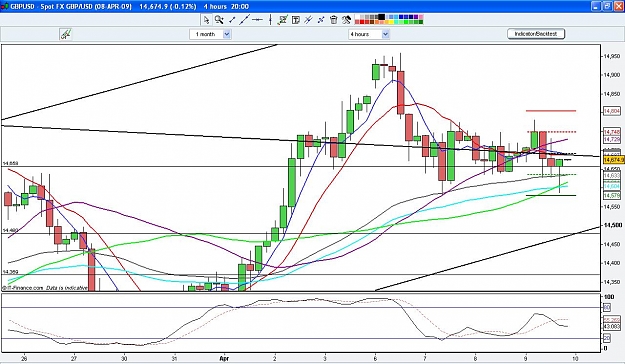Screen dimensions: 625x364
Task: Click the stochastic 80 level label
Action: pos(607,307)
